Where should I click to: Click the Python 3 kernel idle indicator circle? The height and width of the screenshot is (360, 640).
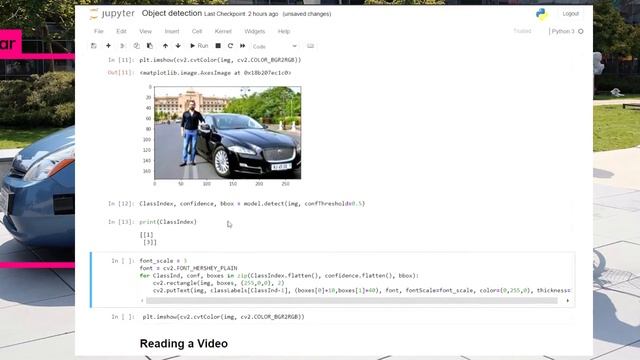(581, 31)
